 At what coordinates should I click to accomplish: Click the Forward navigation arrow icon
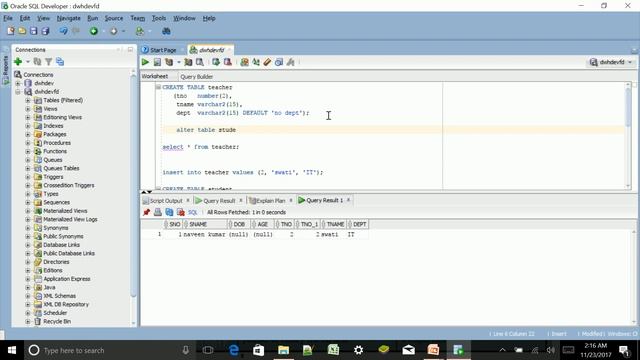pyautogui.click(x=113, y=31)
